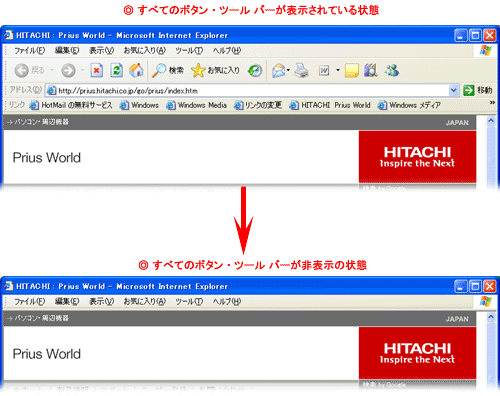Open 表示(V) menu in lower window

tap(101, 302)
